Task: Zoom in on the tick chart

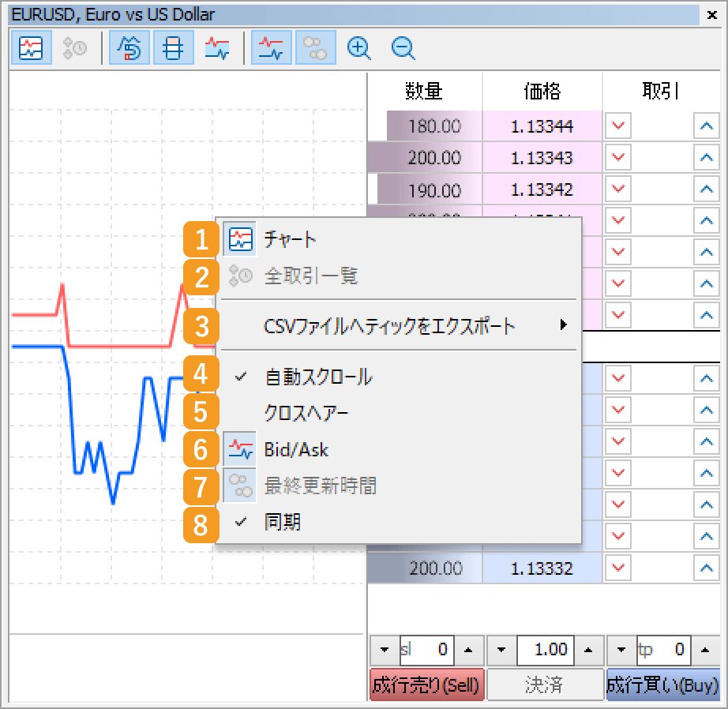Action: [359, 47]
